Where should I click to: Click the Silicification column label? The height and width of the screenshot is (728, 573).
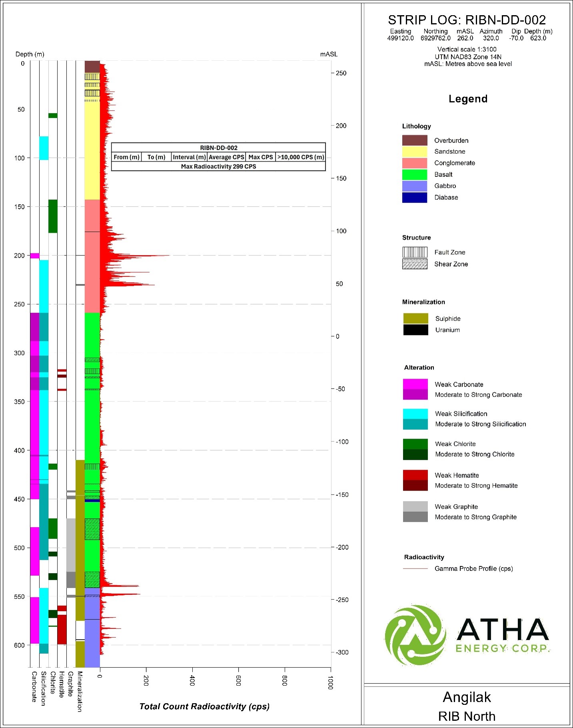[x=44, y=688]
